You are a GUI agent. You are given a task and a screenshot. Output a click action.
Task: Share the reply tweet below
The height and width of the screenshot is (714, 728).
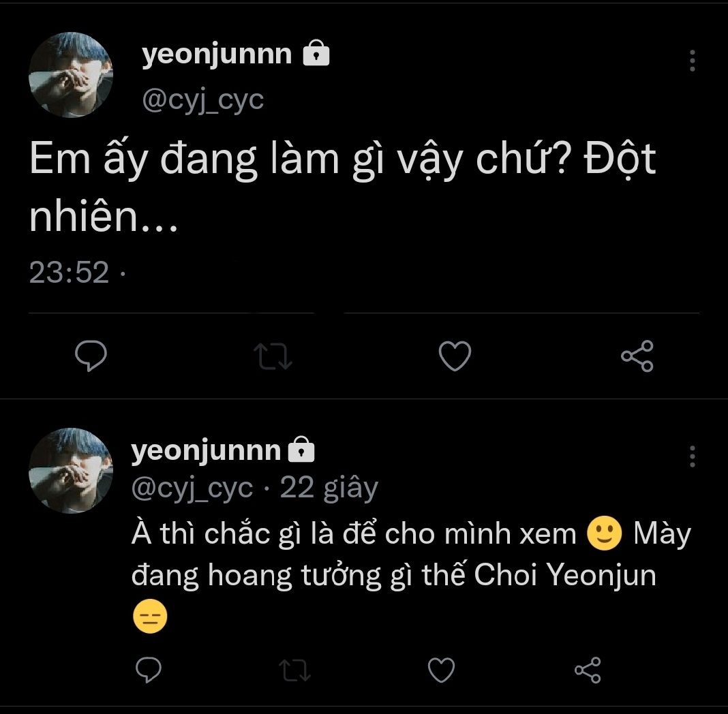[x=588, y=670]
